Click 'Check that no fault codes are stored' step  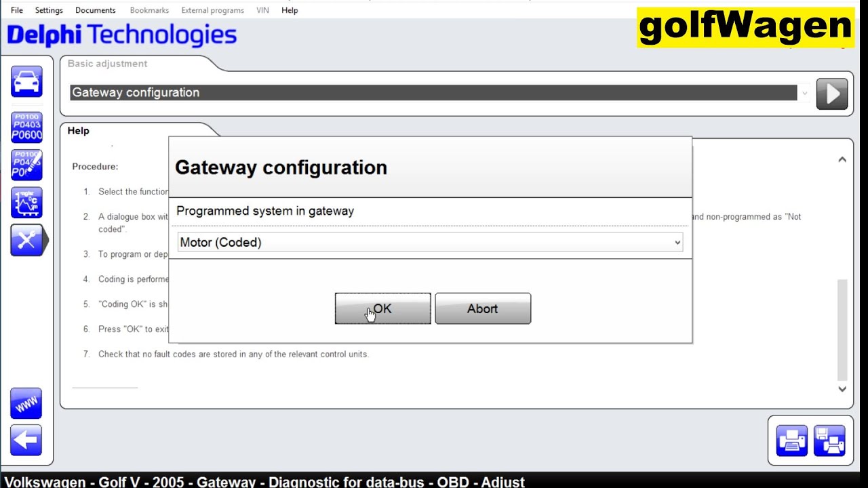pos(233,354)
